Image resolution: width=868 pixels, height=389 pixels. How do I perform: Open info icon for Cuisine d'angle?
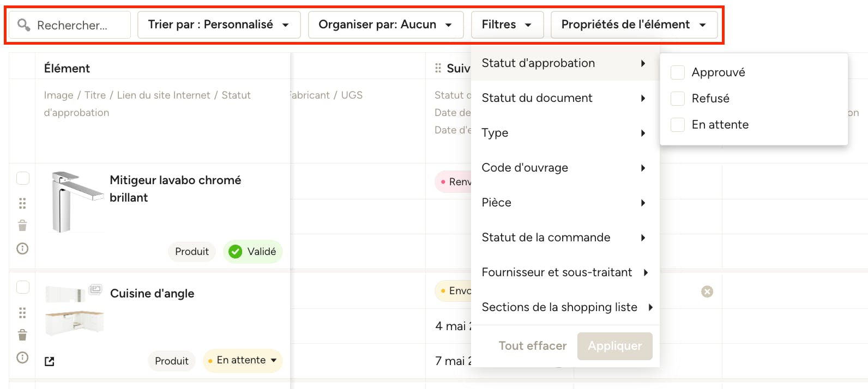(22, 357)
